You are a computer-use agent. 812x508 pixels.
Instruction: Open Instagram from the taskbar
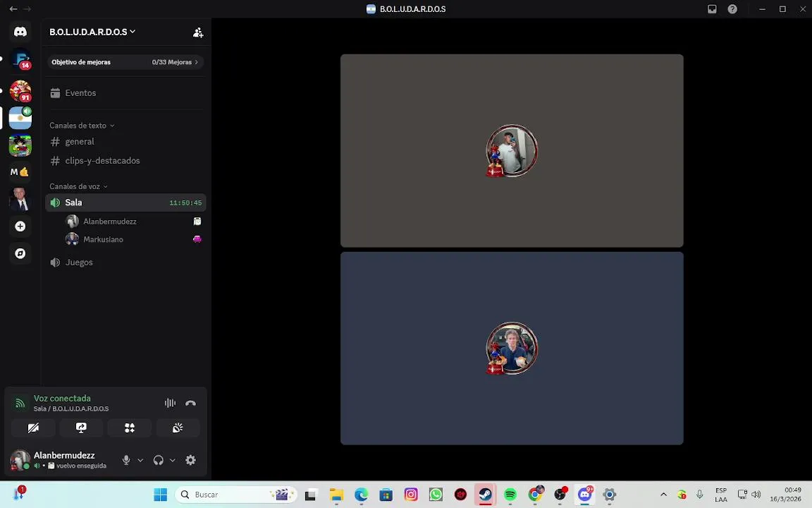(411, 495)
